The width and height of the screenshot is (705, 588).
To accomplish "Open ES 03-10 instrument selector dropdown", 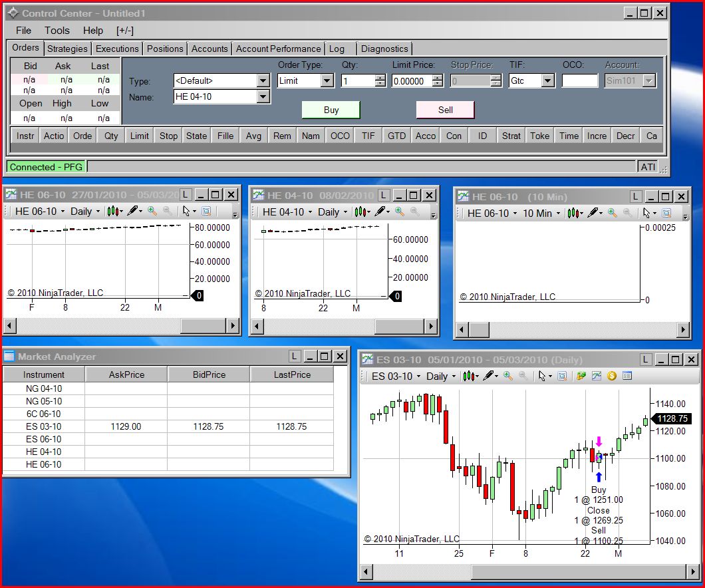I will coord(396,376).
